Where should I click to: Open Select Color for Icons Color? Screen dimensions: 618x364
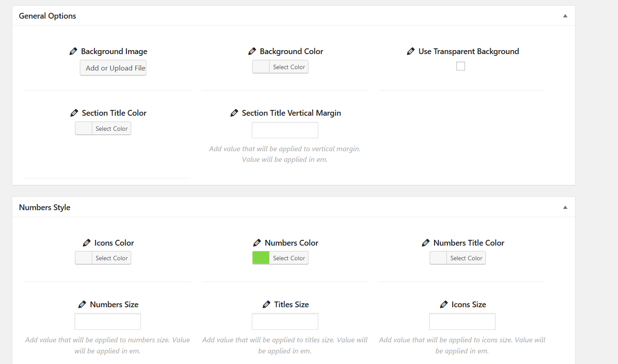(x=111, y=258)
